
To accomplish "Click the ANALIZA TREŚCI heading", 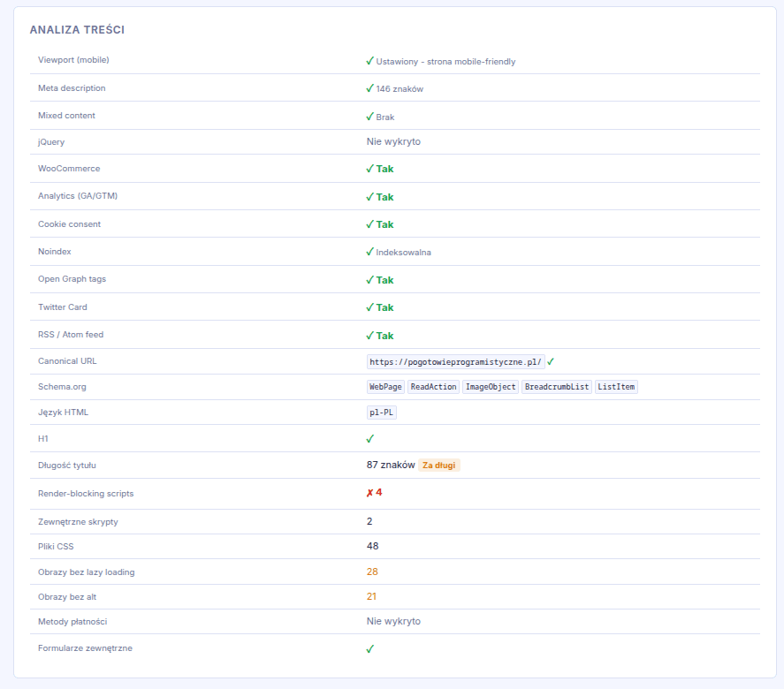I will tap(77, 30).
